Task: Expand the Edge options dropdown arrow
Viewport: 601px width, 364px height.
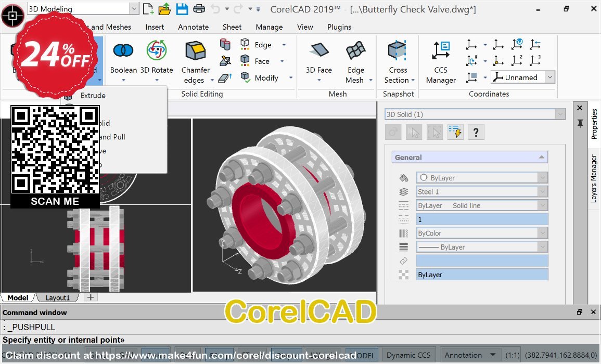Action: [284, 44]
